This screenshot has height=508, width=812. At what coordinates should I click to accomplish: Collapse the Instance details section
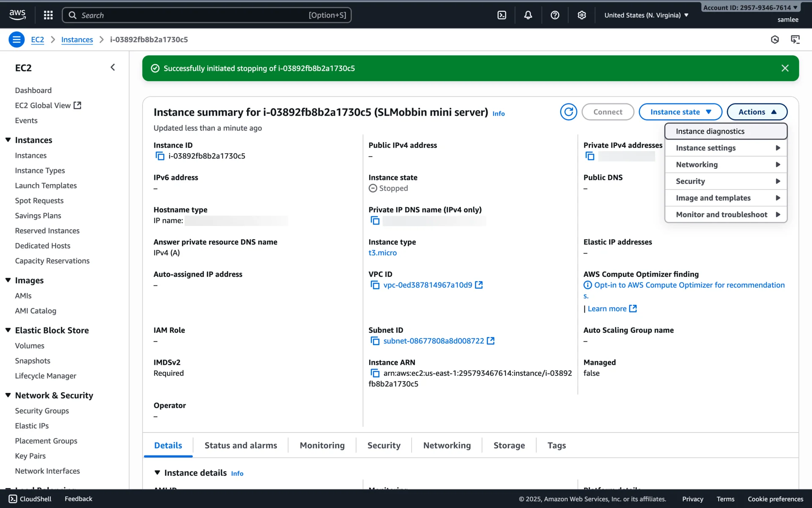(157, 472)
